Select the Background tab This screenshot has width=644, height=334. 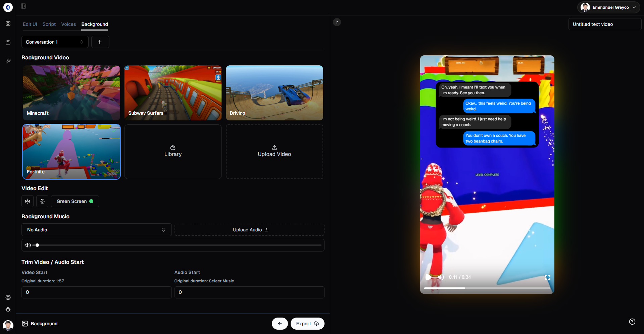[95, 24]
